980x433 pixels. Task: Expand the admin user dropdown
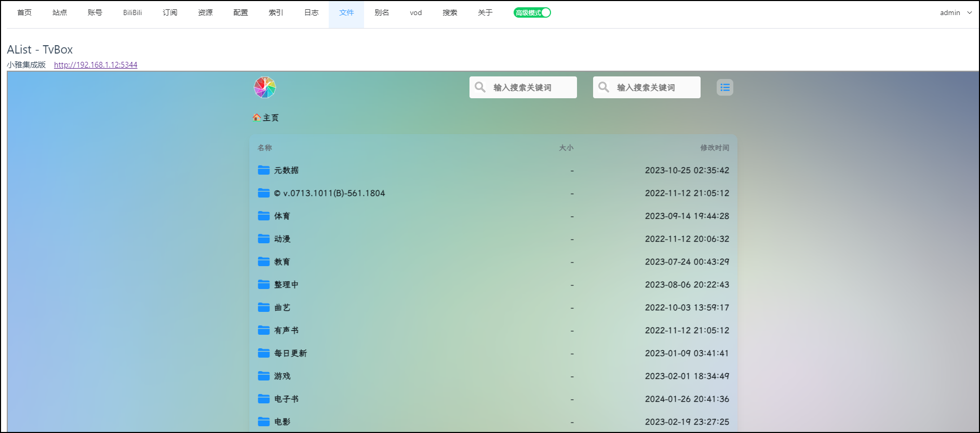click(x=956, y=12)
